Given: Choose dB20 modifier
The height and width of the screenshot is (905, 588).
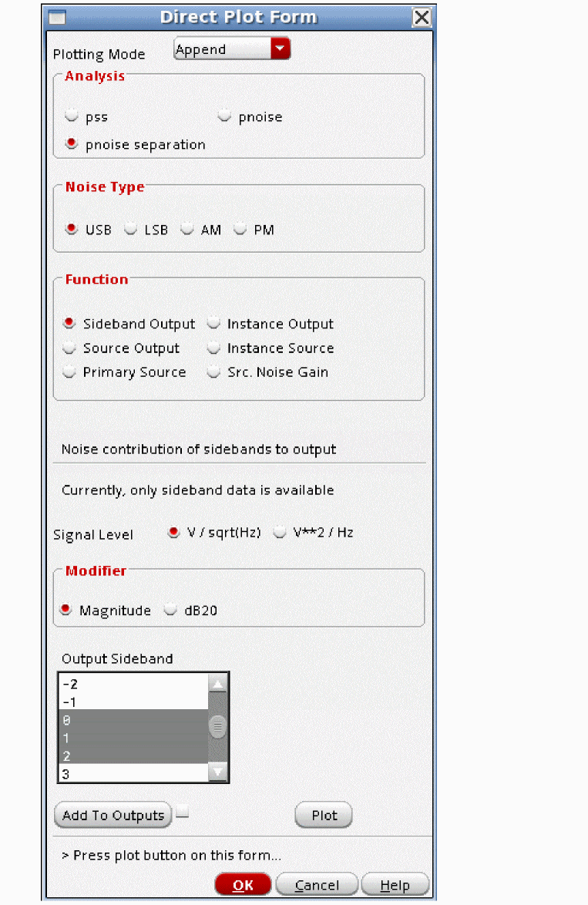Looking at the screenshot, I should (170, 609).
